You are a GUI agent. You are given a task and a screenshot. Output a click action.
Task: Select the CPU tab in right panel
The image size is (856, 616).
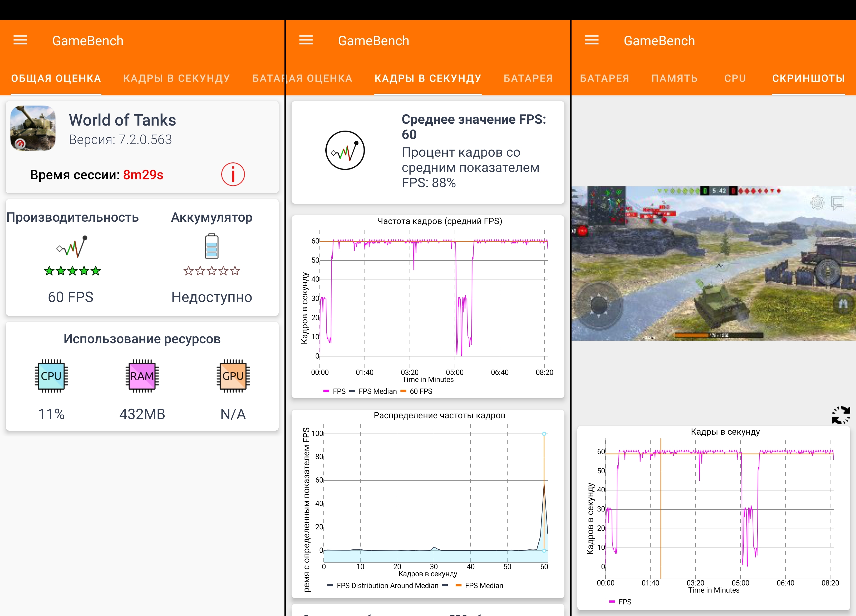pyautogui.click(x=735, y=78)
